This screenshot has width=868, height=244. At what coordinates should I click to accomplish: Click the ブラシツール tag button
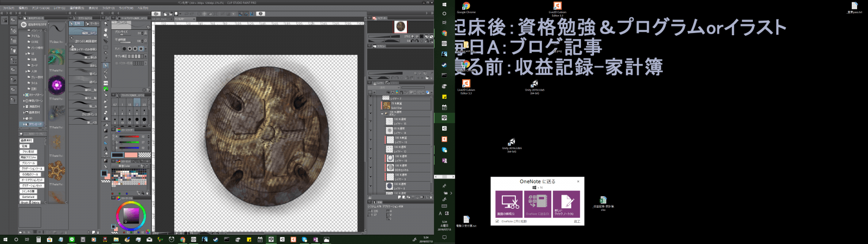pos(28,163)
